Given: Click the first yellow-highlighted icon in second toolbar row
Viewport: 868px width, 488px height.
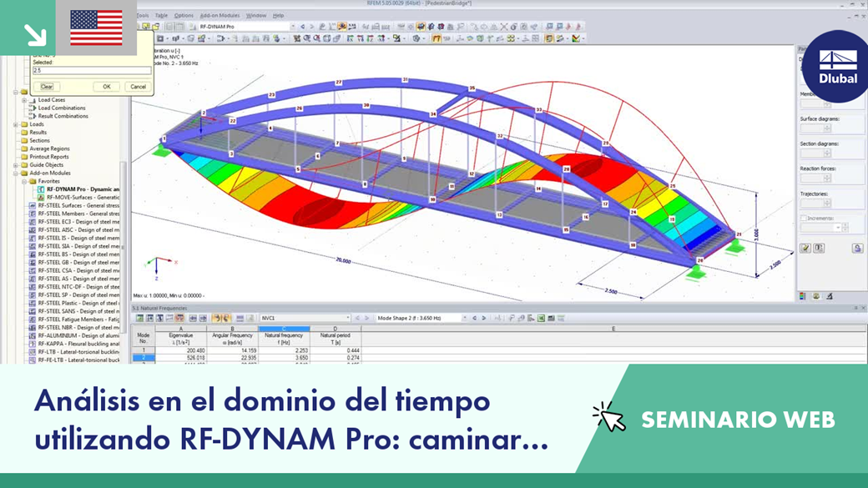Looking at the screenshot, I should click(437, 38).
